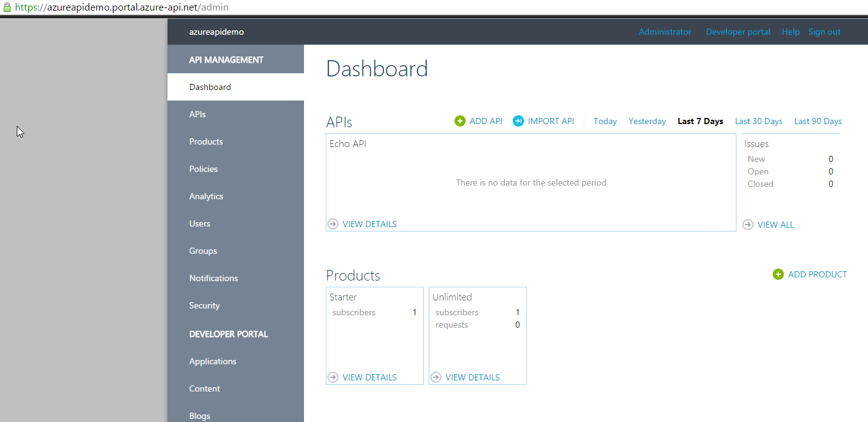868x422 pixels.
Task: Switch period to Today
Action: tap(605, 121)
